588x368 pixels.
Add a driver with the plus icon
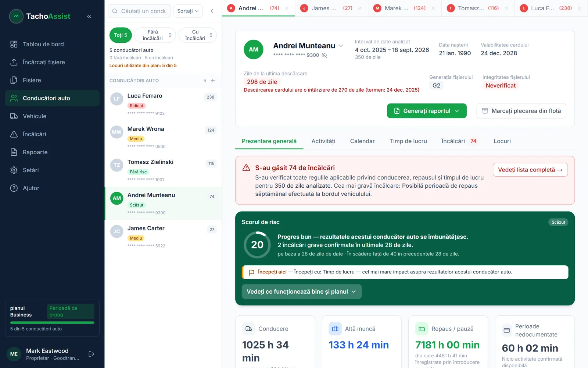[213, 81]
